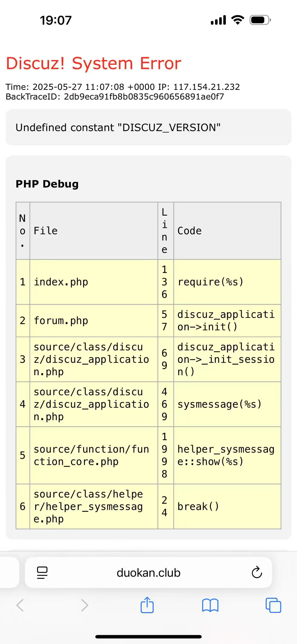Viewport: 297px width, 644px height.
Task: Select line number 136 cell
Action: pos(166,282)
